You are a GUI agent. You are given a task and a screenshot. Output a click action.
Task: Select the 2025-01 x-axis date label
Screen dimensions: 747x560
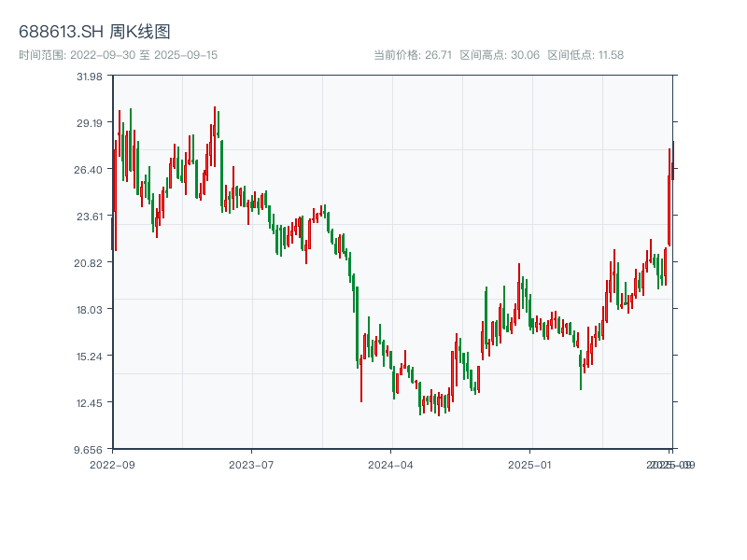[x=531, y=464]
